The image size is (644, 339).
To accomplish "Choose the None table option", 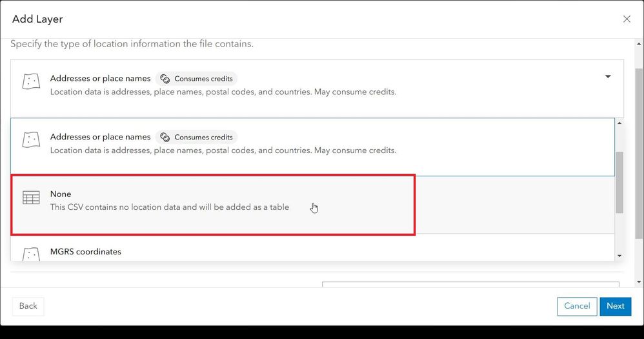I will tap(312, 205).
